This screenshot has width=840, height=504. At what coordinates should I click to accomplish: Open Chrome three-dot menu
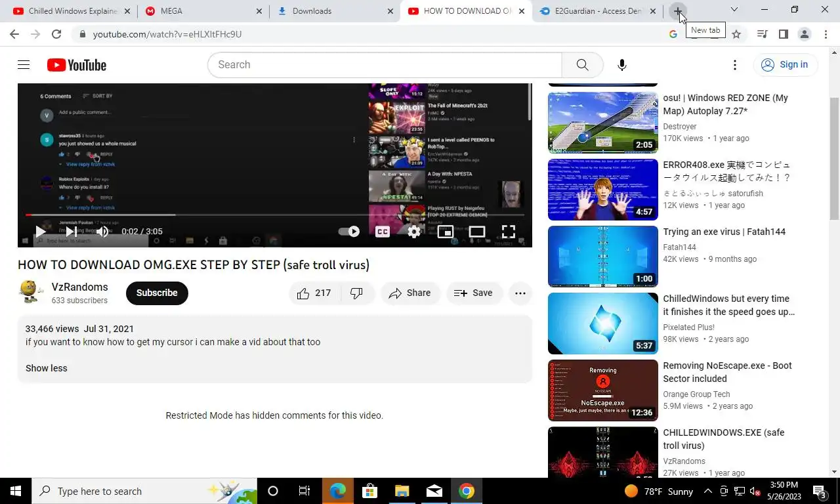[x=826, y=34]
